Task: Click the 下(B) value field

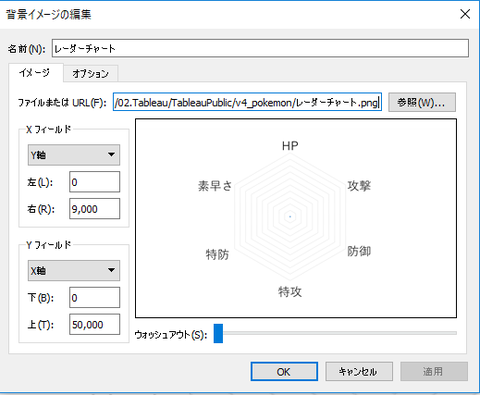Action: pos(94,297)
